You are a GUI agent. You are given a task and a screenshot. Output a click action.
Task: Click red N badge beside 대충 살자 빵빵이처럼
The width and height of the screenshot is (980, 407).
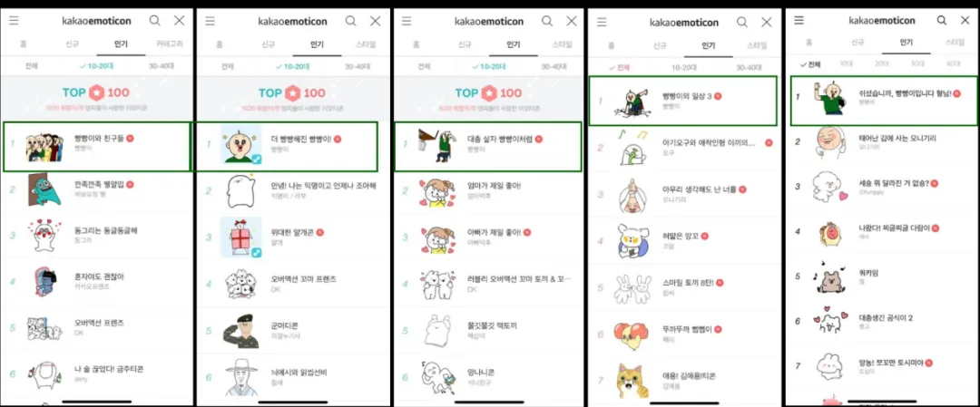pos(538,139)
